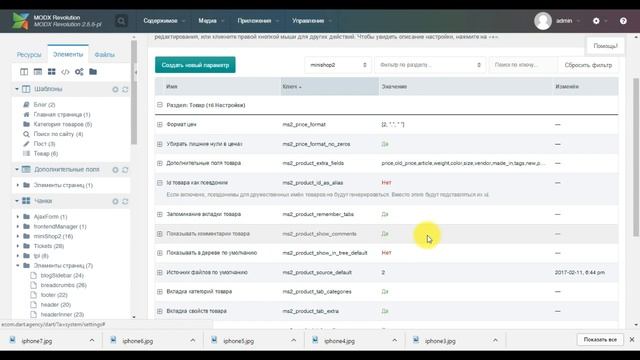
Task: Click Сбросить фильтр button
Action: (588, 65)
